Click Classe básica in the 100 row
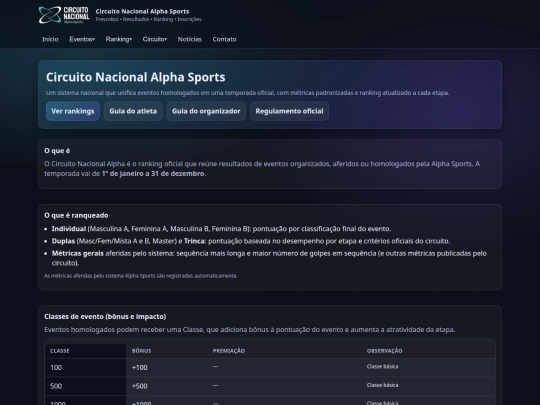Screen dimensions: 540x405 pos(382,366)
